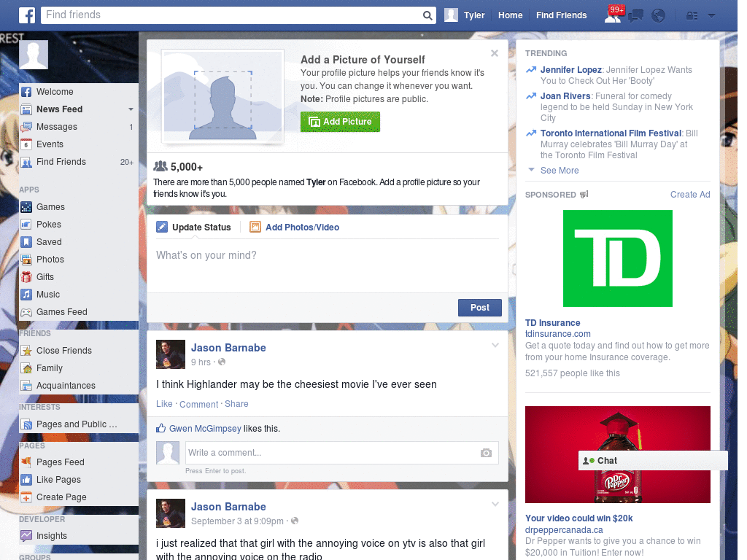This screenshot has height=560, width=747.
Task: Open the notifications globe icon
Action: (x=658, y=16)
